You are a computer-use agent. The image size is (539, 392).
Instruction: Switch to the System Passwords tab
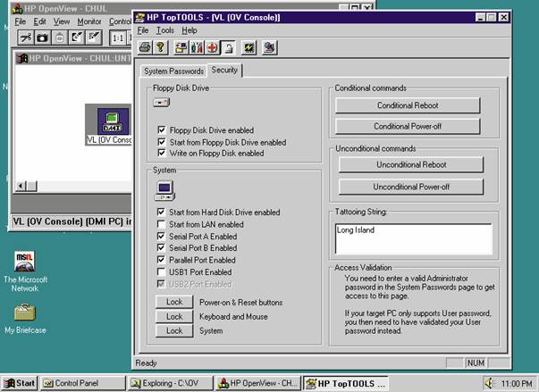[x=174, y=71]
